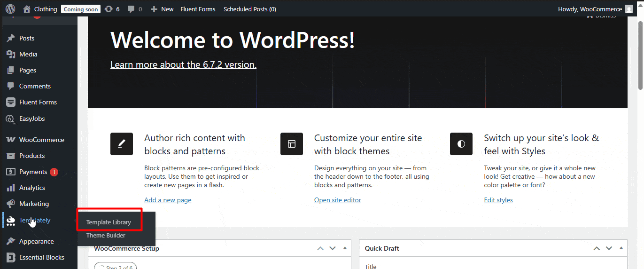Collapse the Quick Draft panel
Screen dimensions: 644x269
(621, 248)
